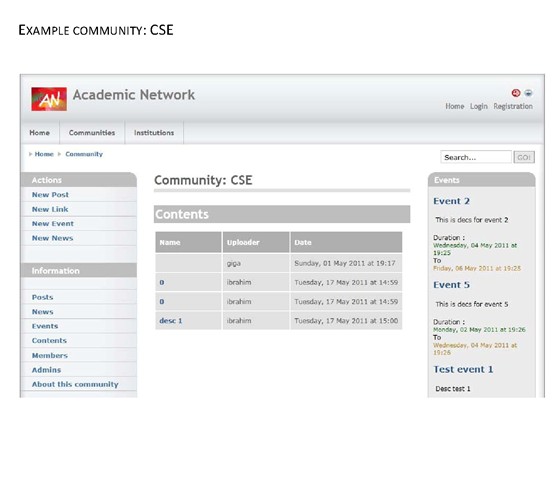Click date Tuesday, 17 May 2011 at 15:00
This screenshot has height=480, width=560.
coord(346,321)
